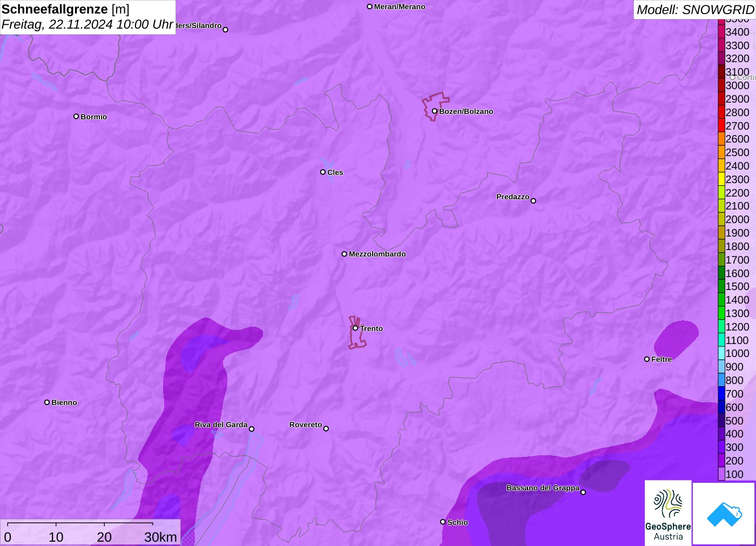The image size is (756, 546).
Task: Click the GeoSphere Austria logo
Action: tap(668, 513)
